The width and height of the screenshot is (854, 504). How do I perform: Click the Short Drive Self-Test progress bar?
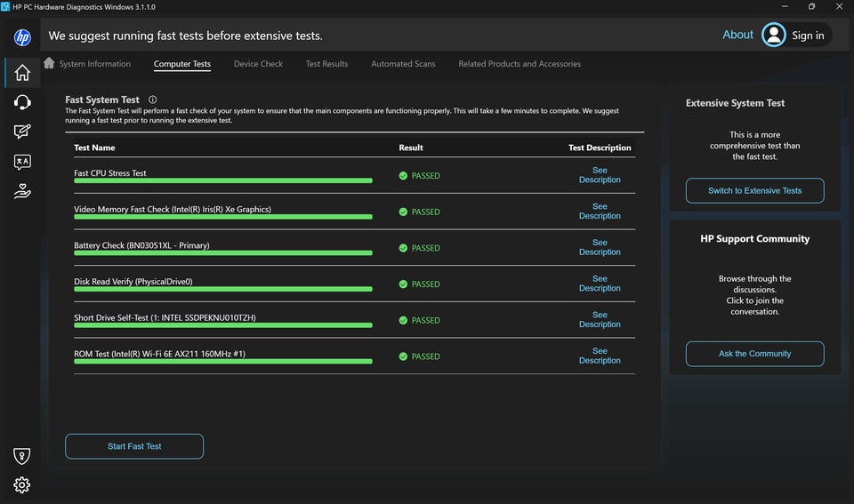coord(223,325)
